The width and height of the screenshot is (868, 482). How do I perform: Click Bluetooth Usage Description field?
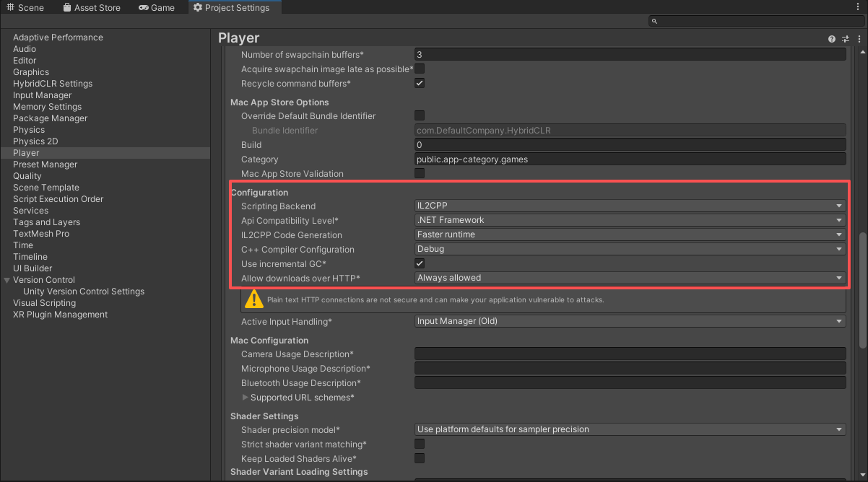click(x=630, y=382)
